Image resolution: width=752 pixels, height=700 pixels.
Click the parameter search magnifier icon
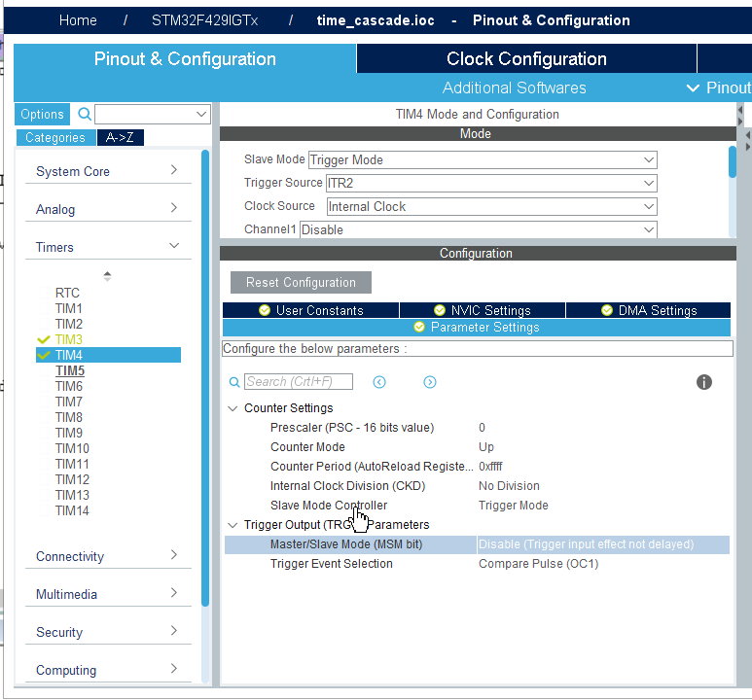[234, 382]
